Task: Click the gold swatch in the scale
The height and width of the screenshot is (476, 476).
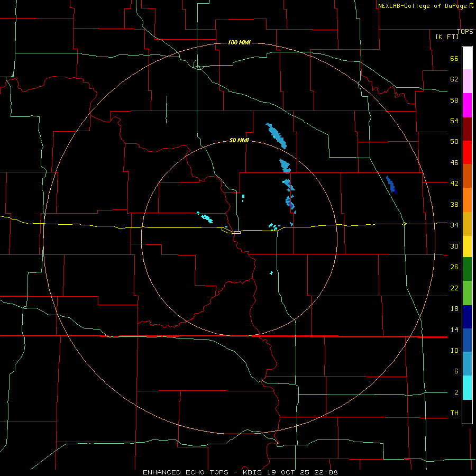Action: pyautogui.click(x=467, y=224)
